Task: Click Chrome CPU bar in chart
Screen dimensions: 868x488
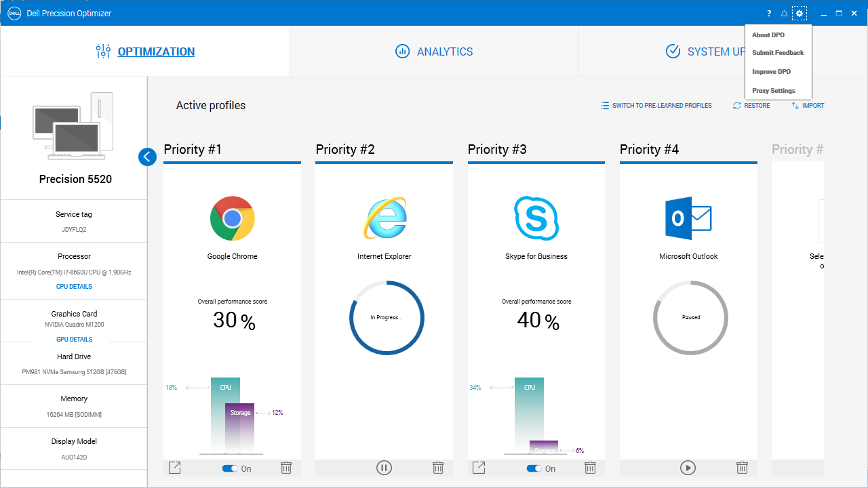Action: [x=225, y=415]
